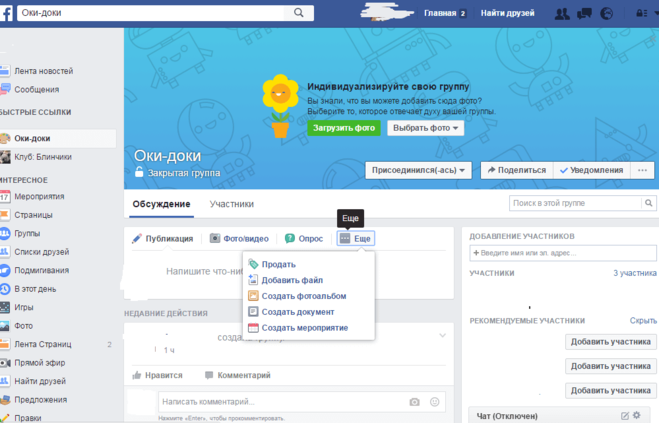Expand Присоединился(-ась) dropdown

point(418,170)
